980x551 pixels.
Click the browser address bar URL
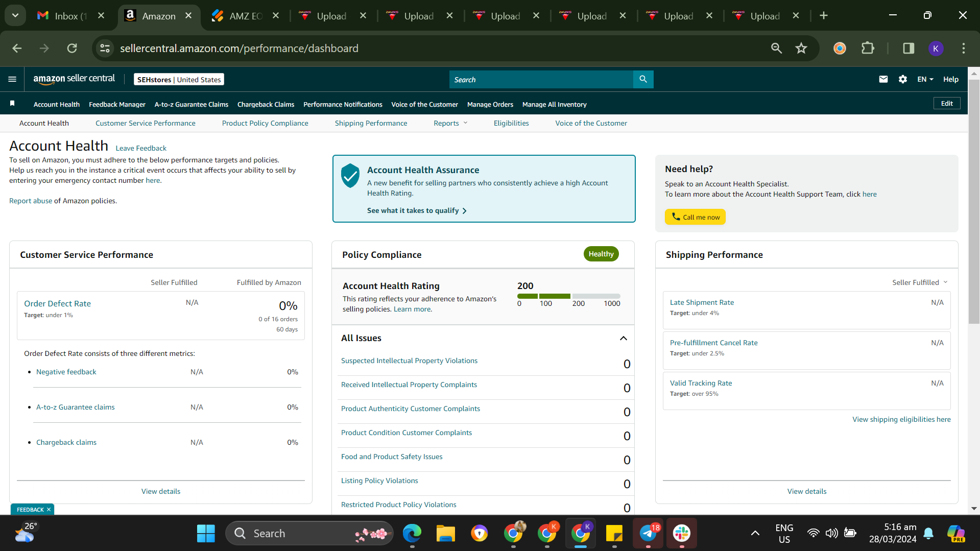tap(239, 49)
